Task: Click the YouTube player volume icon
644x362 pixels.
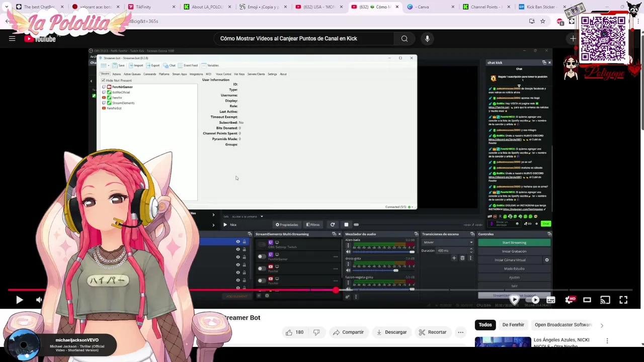Action: point(39,300)
